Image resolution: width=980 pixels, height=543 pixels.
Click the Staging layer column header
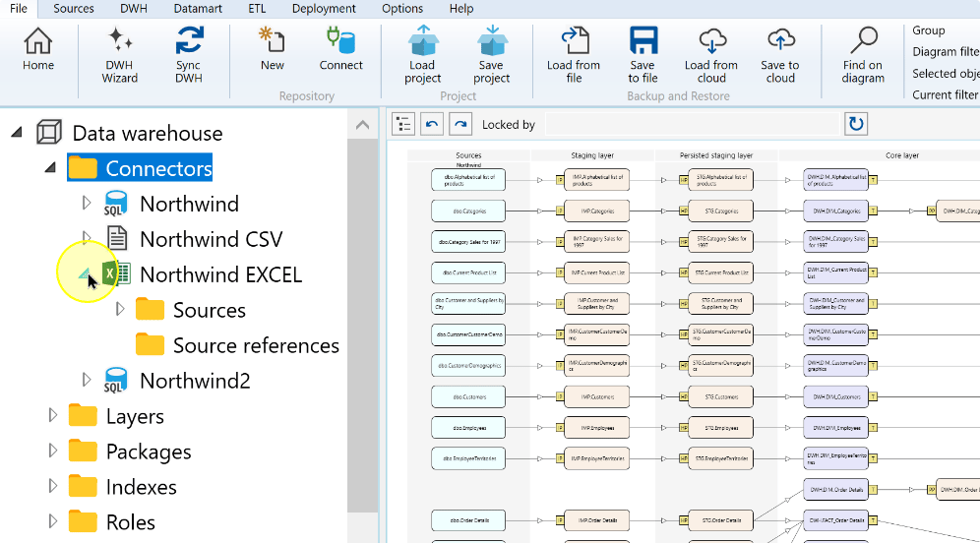point(592,155)
